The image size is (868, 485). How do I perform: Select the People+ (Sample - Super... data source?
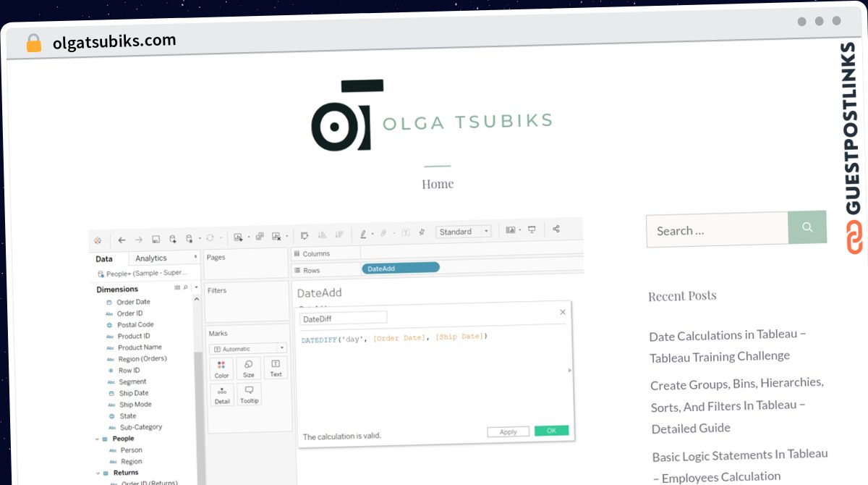pyautogui.click(x=143, y=274)
